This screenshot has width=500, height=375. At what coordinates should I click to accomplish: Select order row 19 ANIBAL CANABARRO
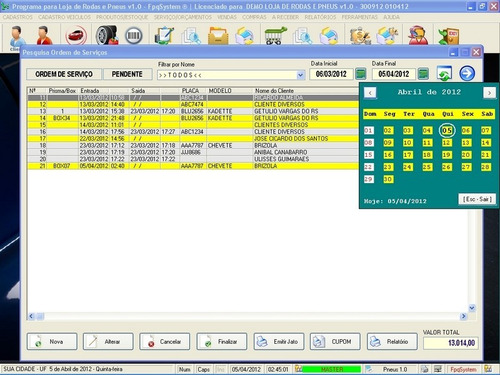click(x=193, y=152)
